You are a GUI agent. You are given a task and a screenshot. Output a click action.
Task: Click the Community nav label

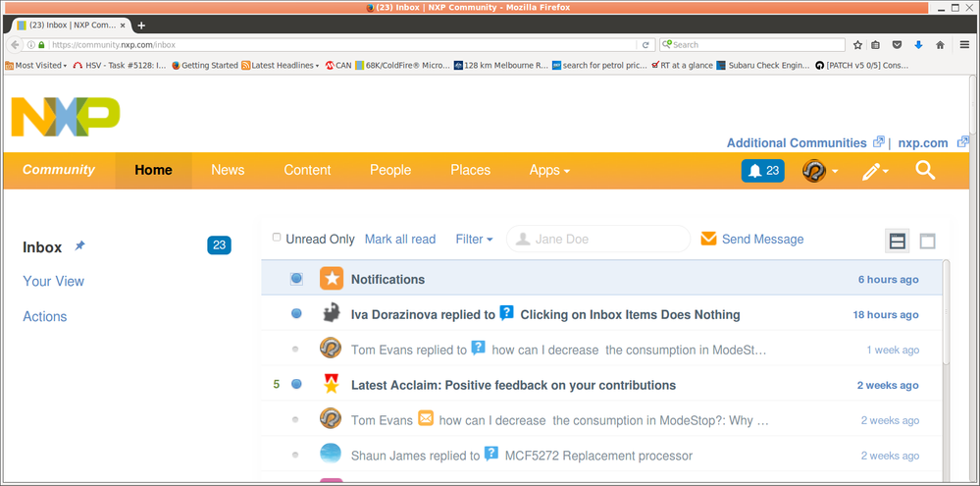[x=59, y=170]
